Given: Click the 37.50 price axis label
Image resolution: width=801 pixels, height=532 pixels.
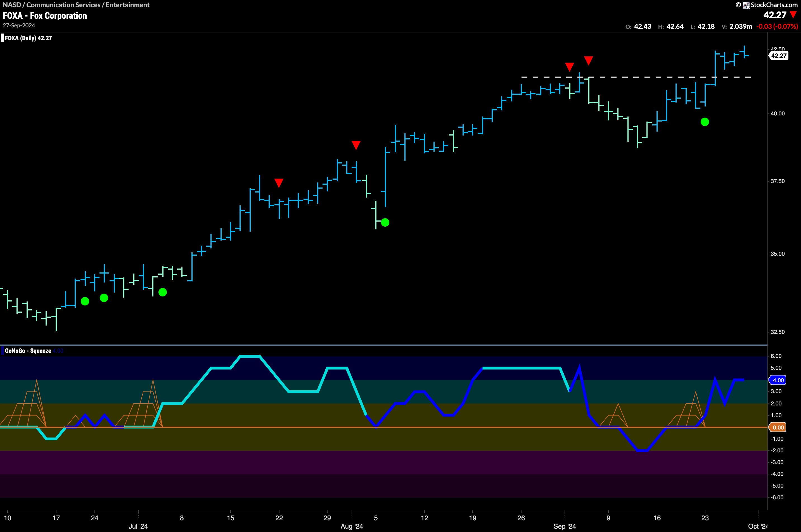Looking at the screenshot, I should click(778, 181).
